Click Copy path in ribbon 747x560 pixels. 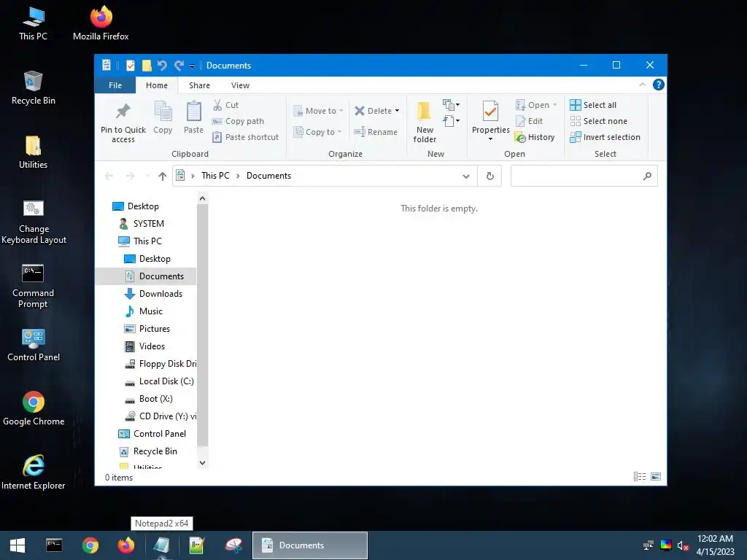click(239, 121)
